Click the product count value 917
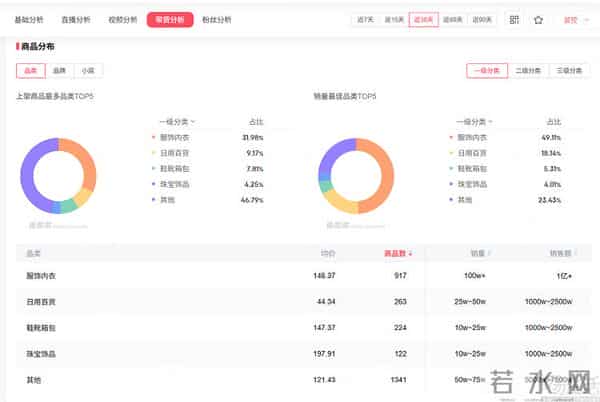 (x=400, y=275)
